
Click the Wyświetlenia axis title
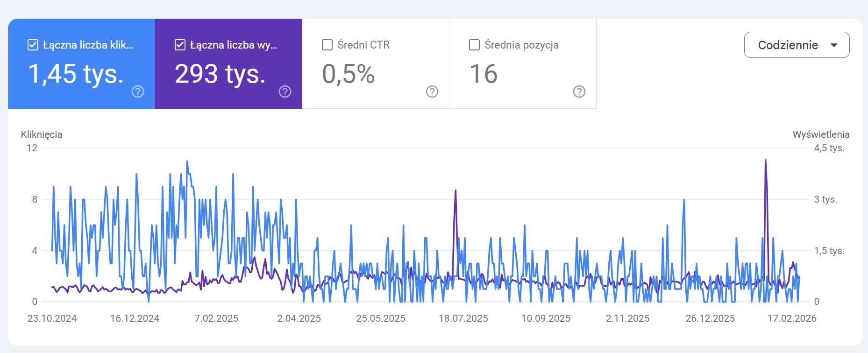821,134
